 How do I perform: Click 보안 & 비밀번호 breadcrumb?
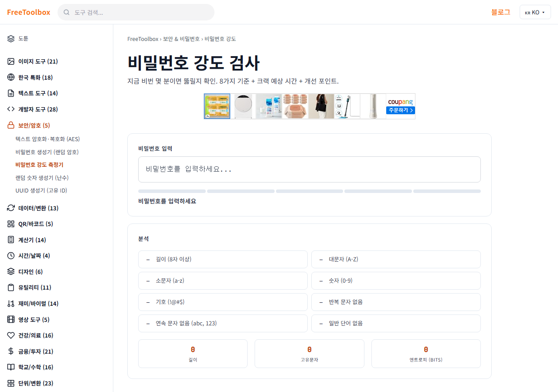[181, 39]
